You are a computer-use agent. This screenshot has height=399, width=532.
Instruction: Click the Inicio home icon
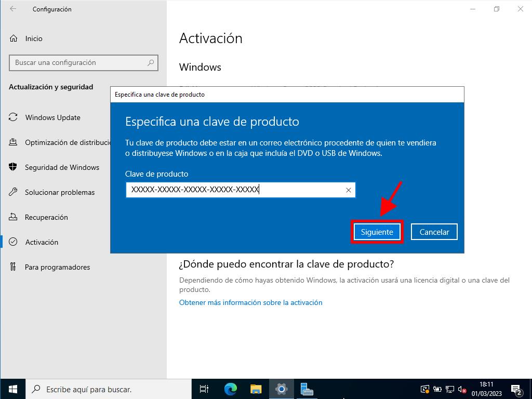click(14, 38)
